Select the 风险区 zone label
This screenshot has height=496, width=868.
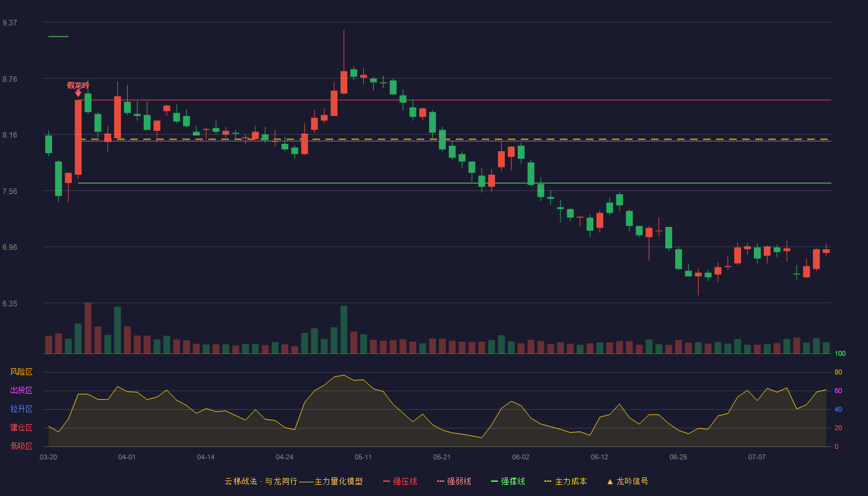pyautogui.click(x=21, y=372)
